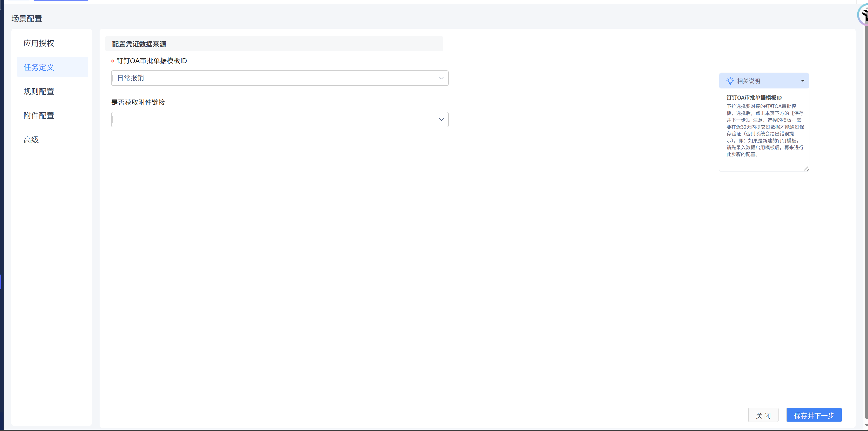Collapse the 相关说明 panel with its caret

(803, 81)
